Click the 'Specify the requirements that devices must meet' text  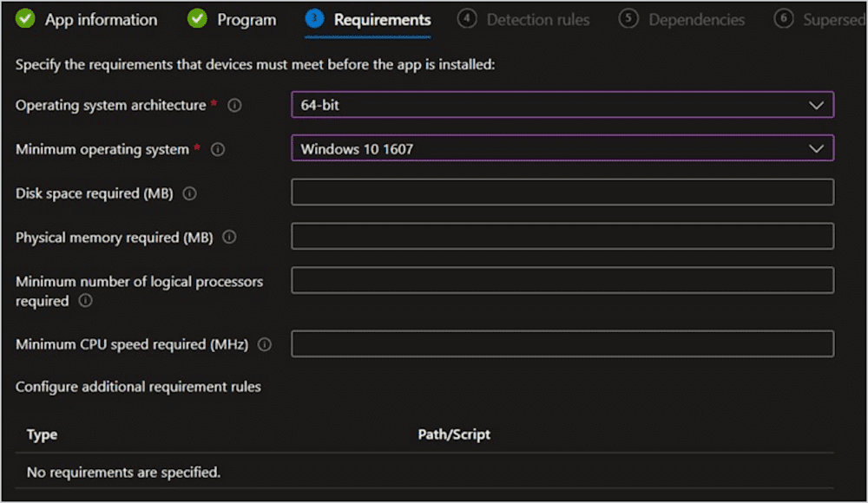(255, 65)
